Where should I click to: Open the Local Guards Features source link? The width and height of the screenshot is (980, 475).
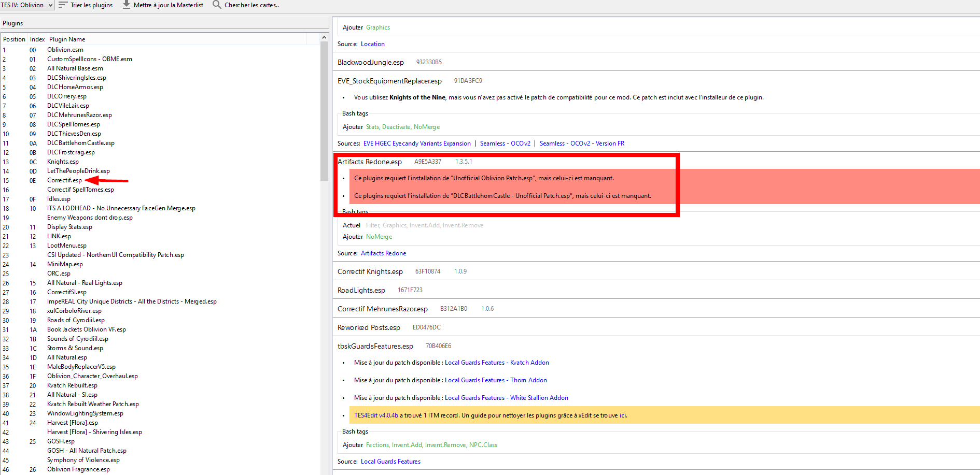pos(390,462)
